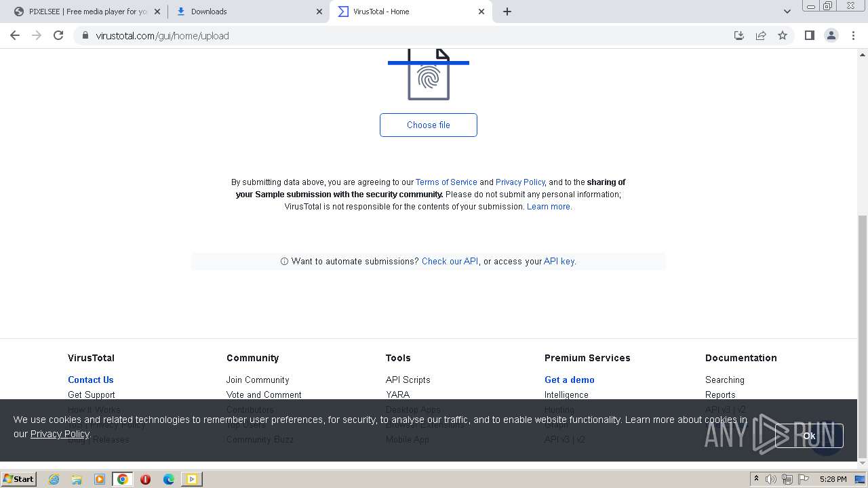Click the Learn more link
Image resolution: width=868 pixels, height=488 pixels.
(x=549, y=207)
